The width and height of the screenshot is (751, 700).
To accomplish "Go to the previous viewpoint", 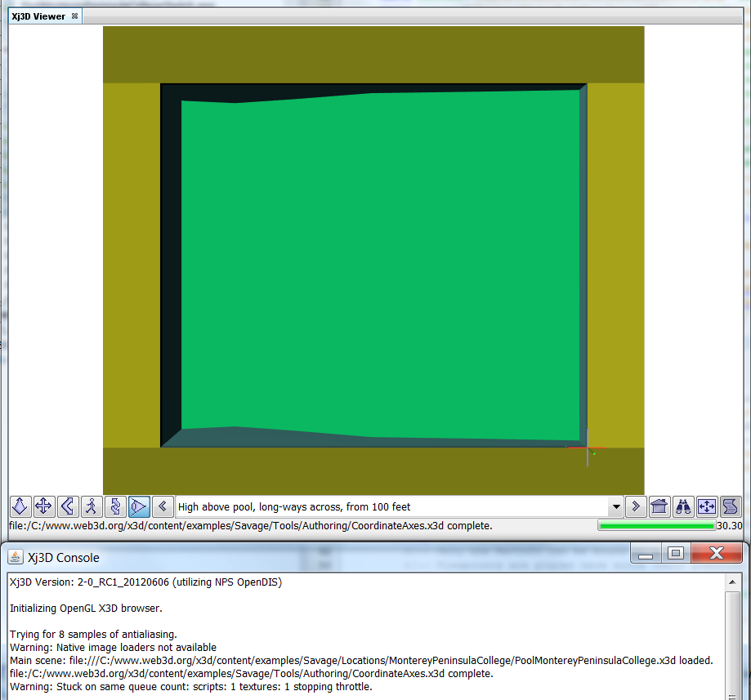I will 163,506.
